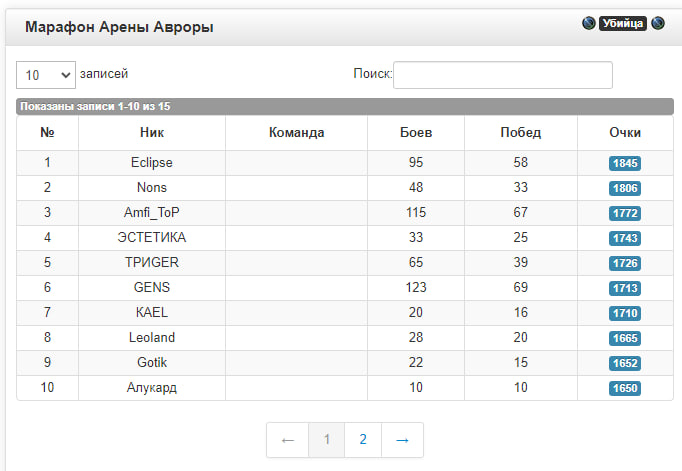Click the next page arrow
The image size is (682, 471).
(x=403, y=440)
